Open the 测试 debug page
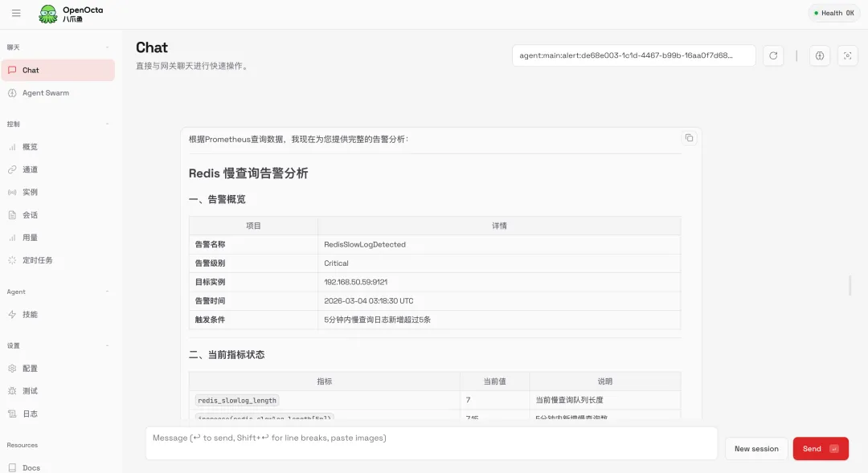868x473 pixels. pyautogui.click(x=30, y=391)
